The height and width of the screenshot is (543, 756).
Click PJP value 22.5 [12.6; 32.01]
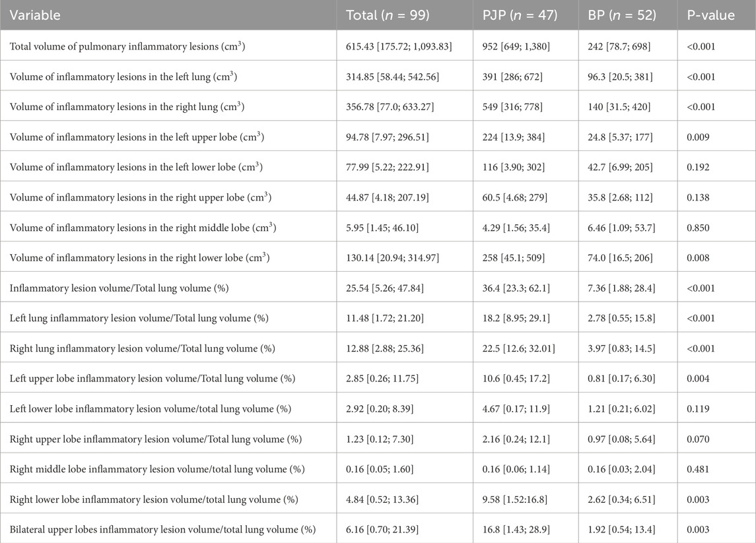[x=520, y=349]
